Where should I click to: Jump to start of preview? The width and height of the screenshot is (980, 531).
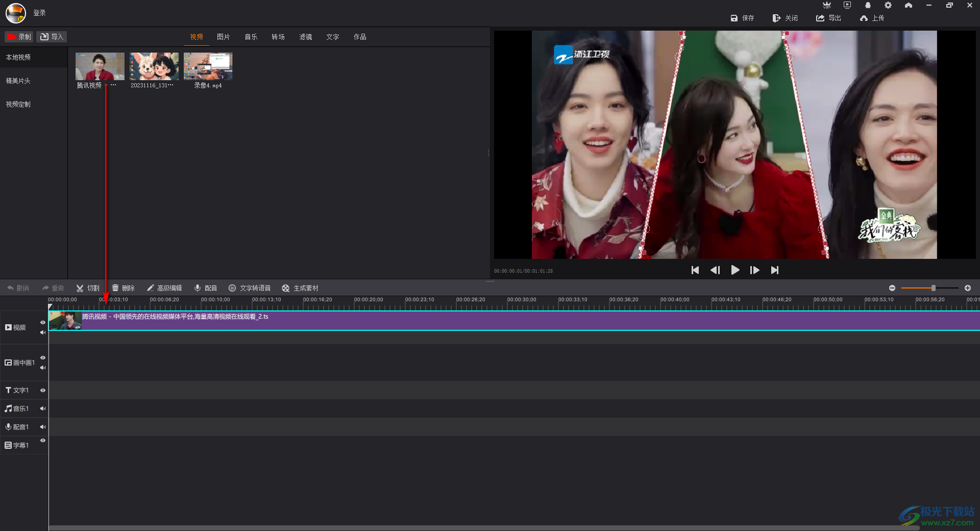(695, 270)
